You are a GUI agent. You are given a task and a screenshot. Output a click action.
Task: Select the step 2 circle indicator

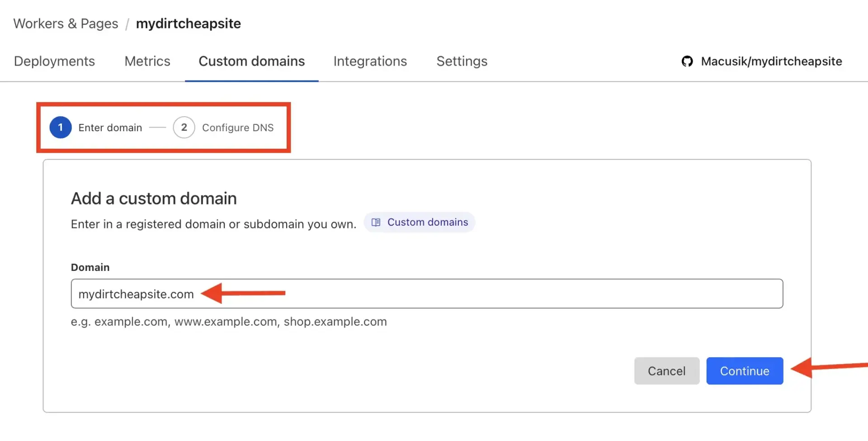[184, 128]
